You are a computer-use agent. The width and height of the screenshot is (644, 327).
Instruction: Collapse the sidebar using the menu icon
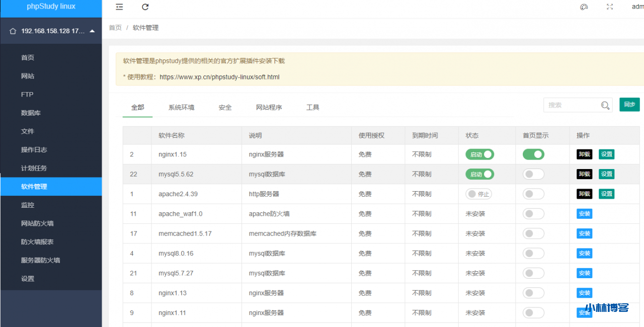(119, 7)
